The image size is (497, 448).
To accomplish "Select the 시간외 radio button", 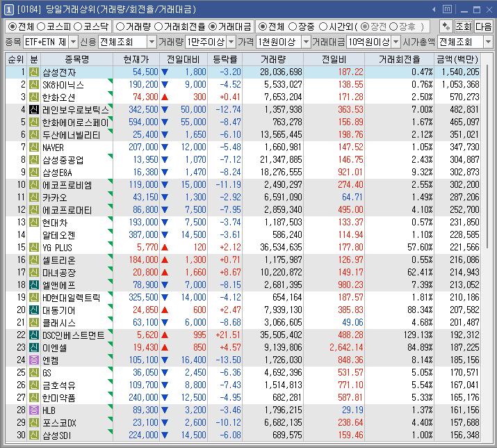I will click(323, 26).
